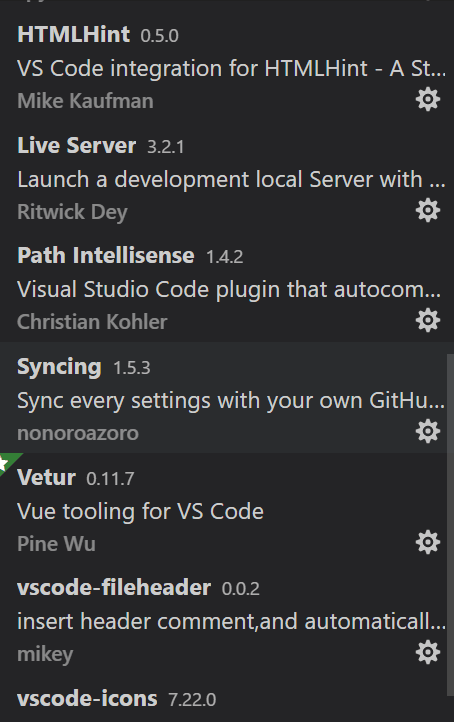Open the manage gear for HTMLHint extension

[x=428, y=99]
